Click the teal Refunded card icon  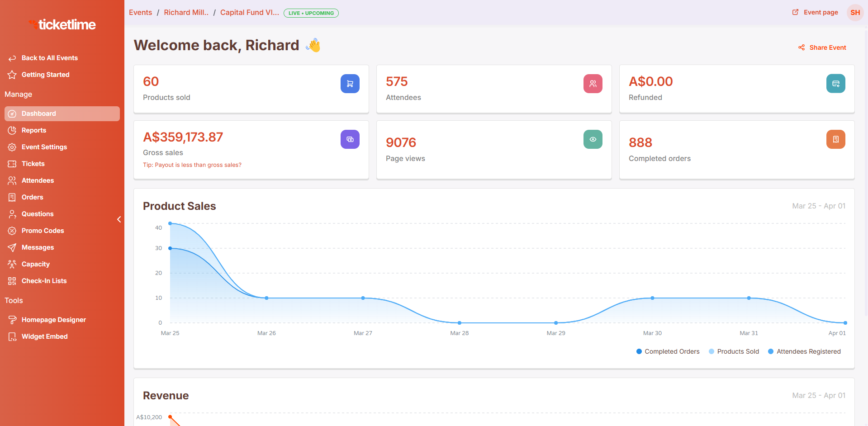pos(835,84)
